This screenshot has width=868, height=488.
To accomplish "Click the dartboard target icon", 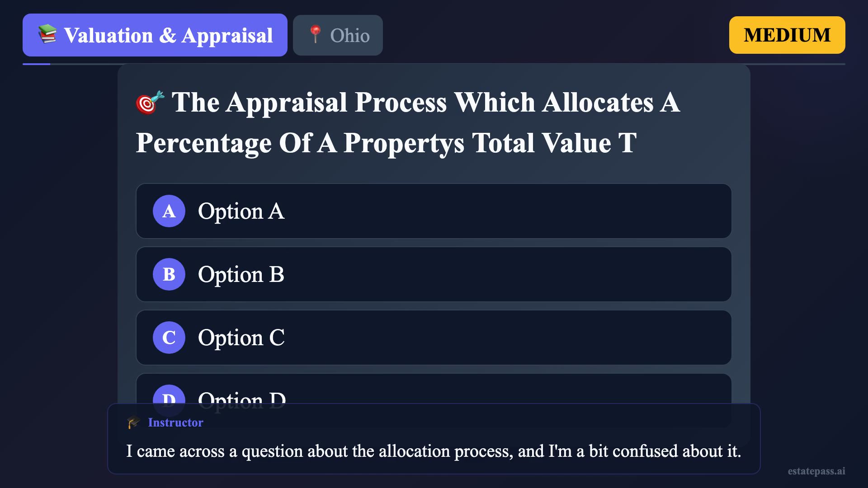I will [150, 103].
